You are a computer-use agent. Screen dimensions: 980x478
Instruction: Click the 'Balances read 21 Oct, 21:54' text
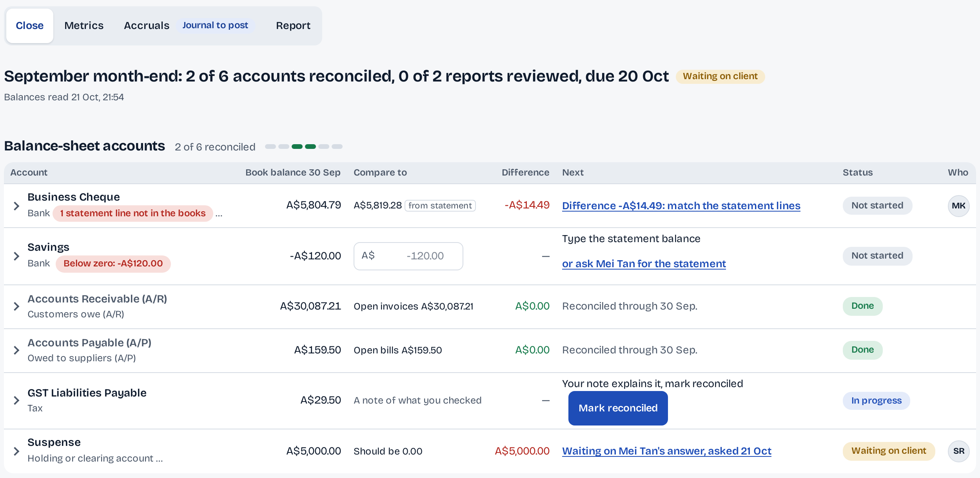pos(64,97)
